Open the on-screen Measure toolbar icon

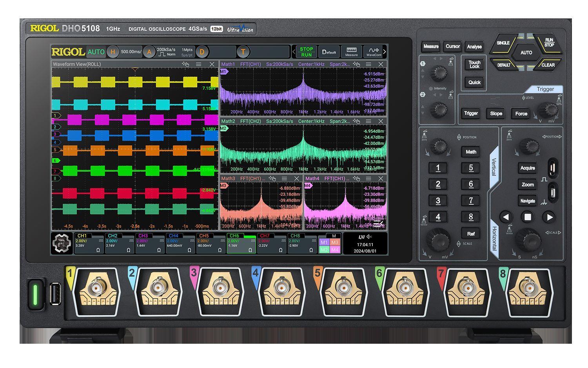[351, 52]
